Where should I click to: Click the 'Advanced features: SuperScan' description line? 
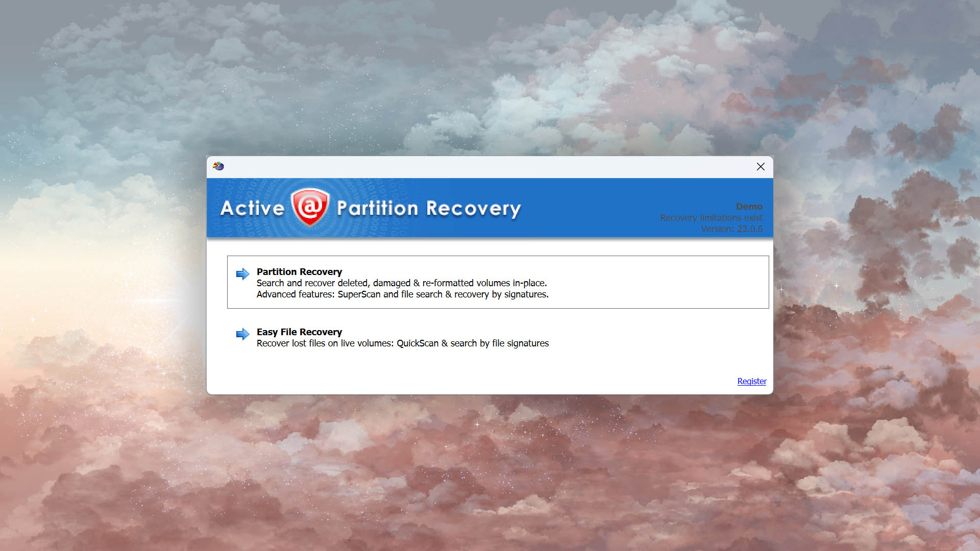point(403,294)
